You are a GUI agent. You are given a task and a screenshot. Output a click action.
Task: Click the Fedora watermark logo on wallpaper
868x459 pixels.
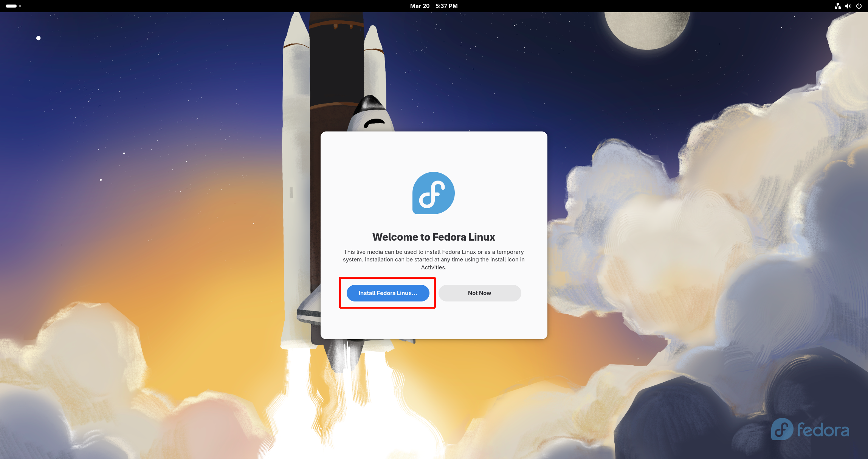(782, 429)
